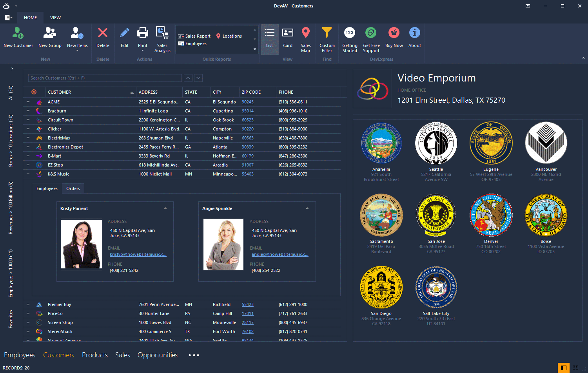Viewport: 588px width, 373px height.
Task: Create a New Customer
Action: tap(18, 37)
